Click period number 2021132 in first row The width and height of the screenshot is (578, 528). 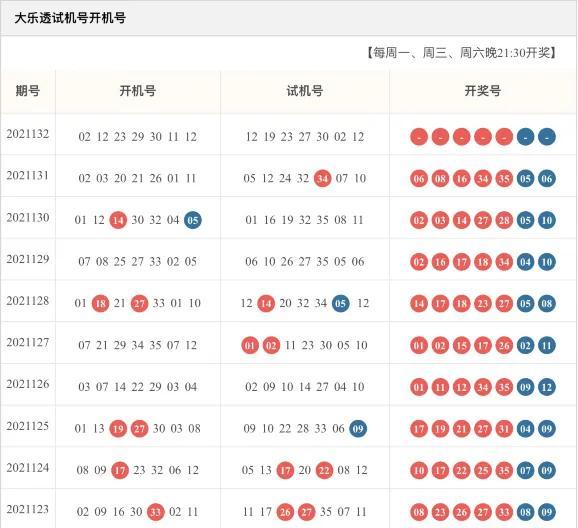pyautogui.click(x=28, y=134)
